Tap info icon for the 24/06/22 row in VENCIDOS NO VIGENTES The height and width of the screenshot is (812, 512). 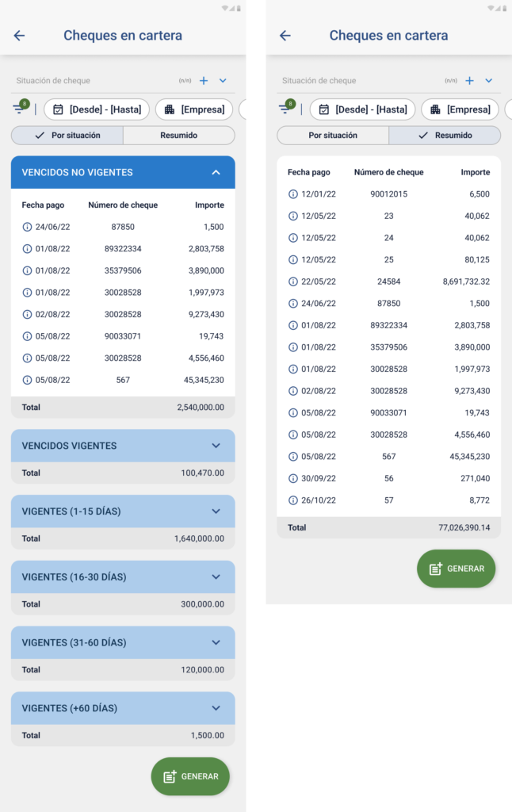27,227
